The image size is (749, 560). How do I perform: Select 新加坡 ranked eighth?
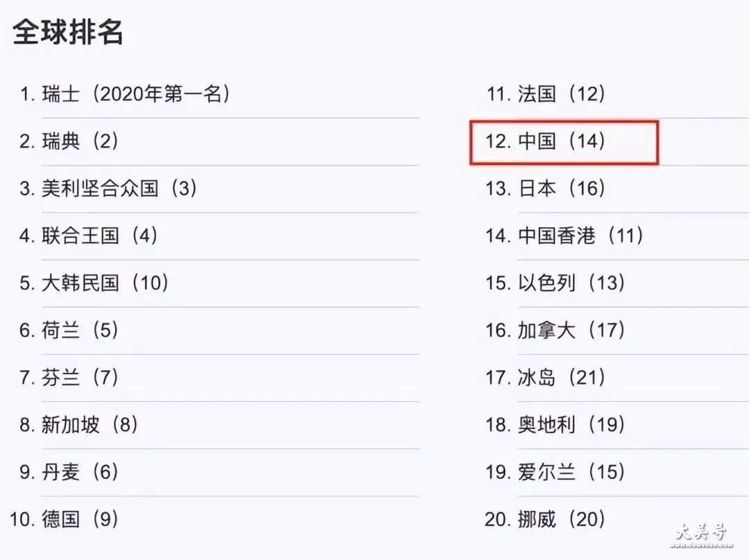79,424
